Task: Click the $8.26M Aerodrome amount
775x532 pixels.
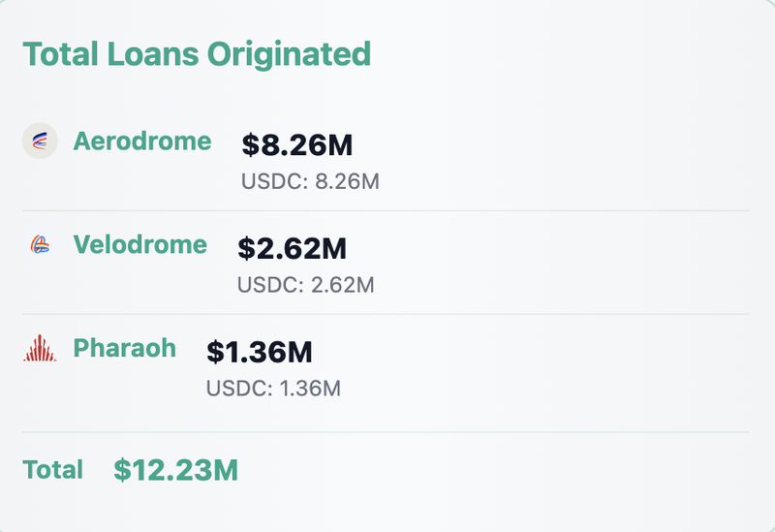Action: point(297,145)
